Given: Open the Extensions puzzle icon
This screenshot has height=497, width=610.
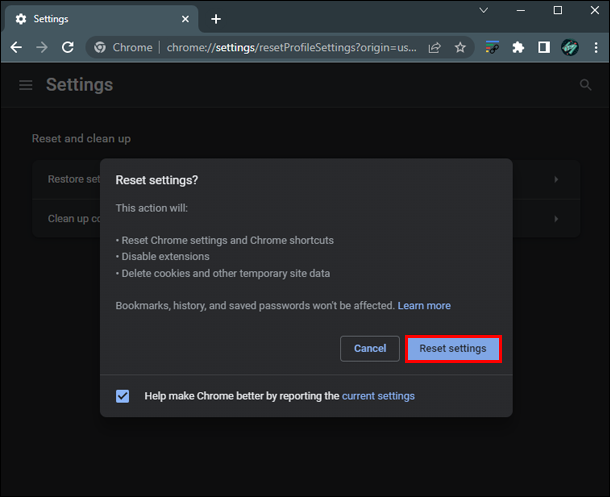Looking at the screenshot, I should (x=518, y=47).
